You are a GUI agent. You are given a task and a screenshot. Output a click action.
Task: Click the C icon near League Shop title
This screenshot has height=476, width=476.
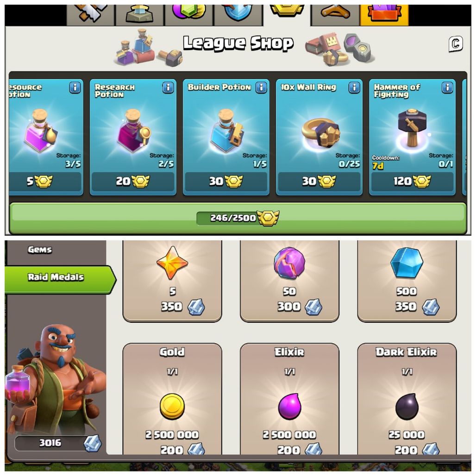[455, 44]
